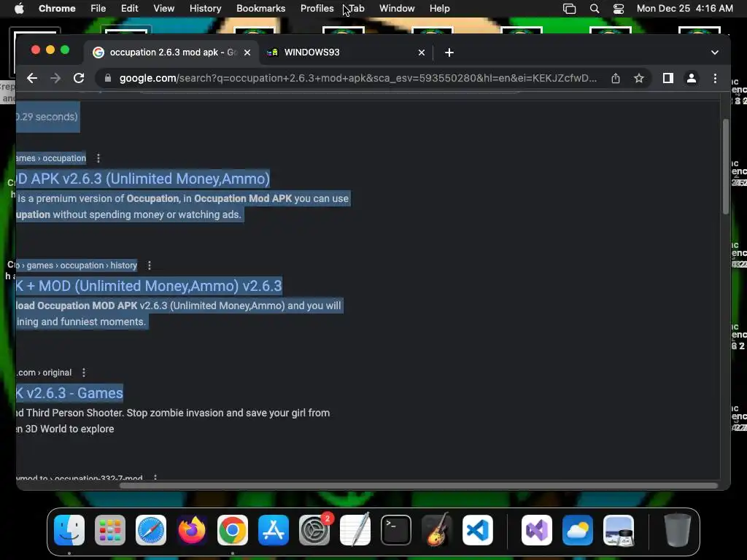
Task: Click the date and time in the menu bar
Action: pos(684,9)
